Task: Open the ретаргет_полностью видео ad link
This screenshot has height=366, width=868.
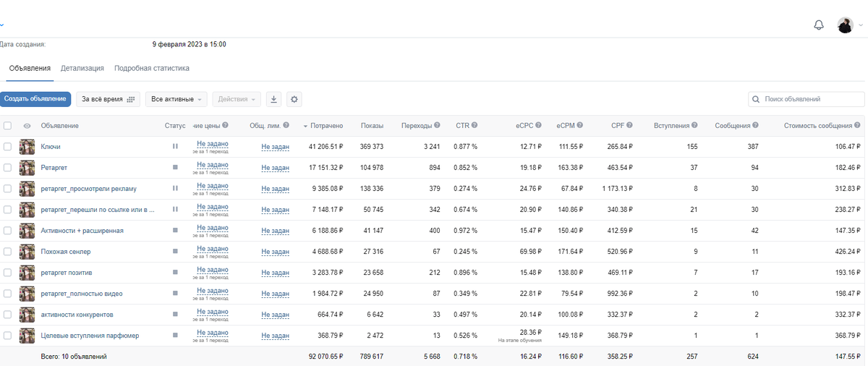Action: coord(82,294)
